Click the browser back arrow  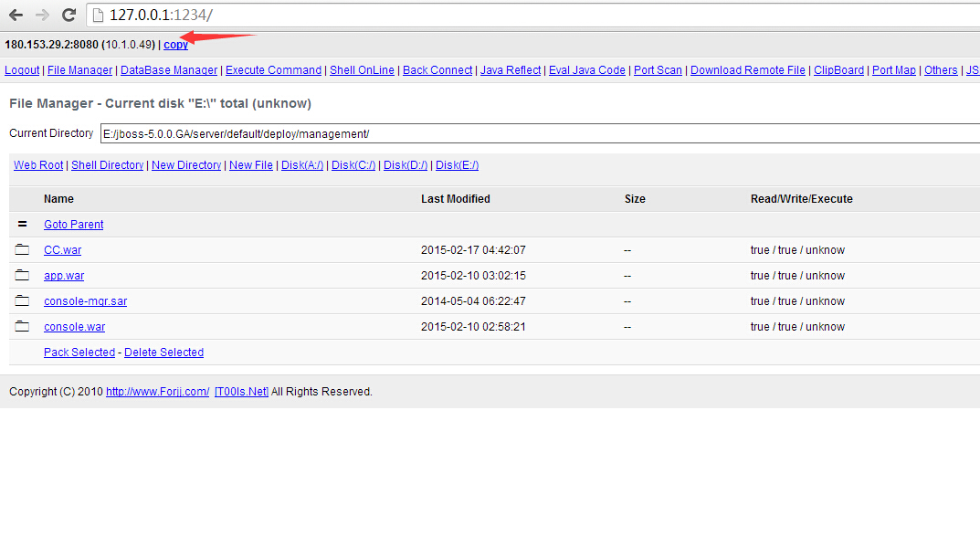tap(16, 15)
